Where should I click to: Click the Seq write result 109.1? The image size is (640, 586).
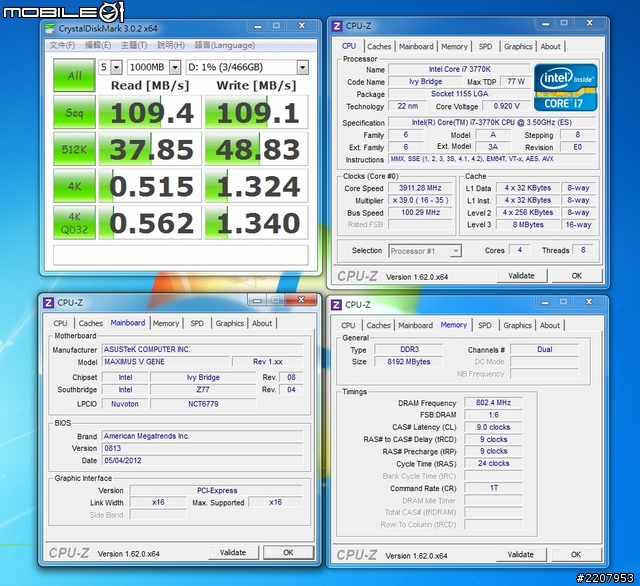pos(256,112)
